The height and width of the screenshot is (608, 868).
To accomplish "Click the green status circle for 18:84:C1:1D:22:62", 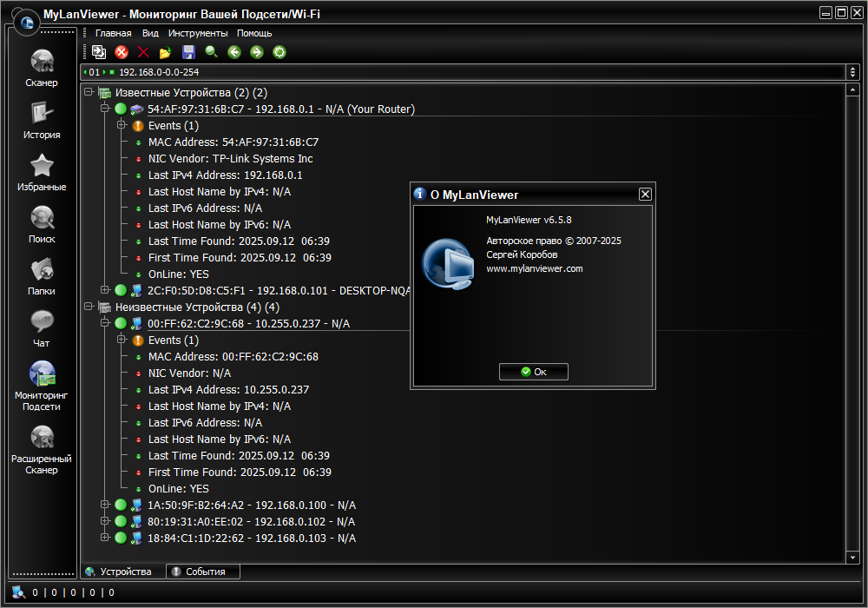I will [x=121, y=538].
